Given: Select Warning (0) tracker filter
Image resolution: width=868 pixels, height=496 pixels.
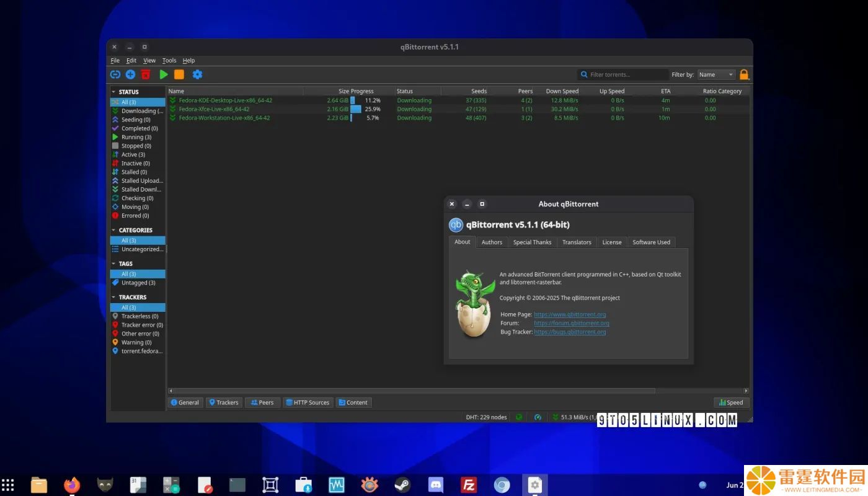Looking at the screenshot, I should point(138,342).
